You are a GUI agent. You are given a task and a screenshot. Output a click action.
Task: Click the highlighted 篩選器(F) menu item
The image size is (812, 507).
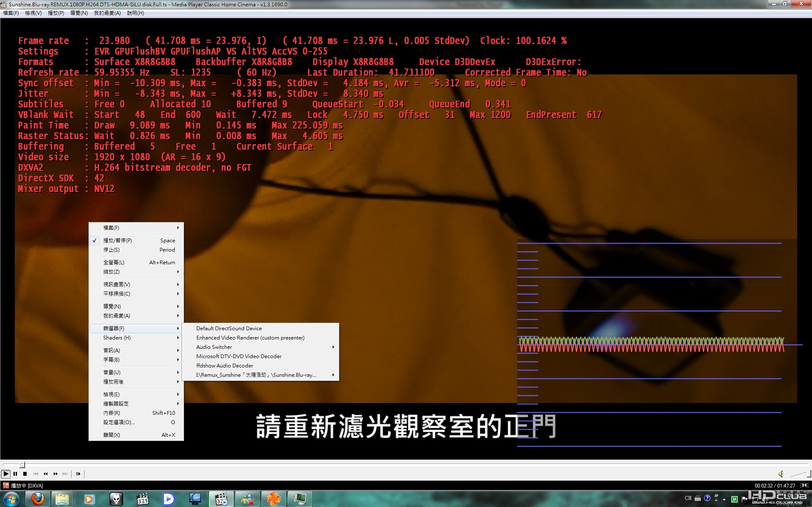[x=136, y=328]
